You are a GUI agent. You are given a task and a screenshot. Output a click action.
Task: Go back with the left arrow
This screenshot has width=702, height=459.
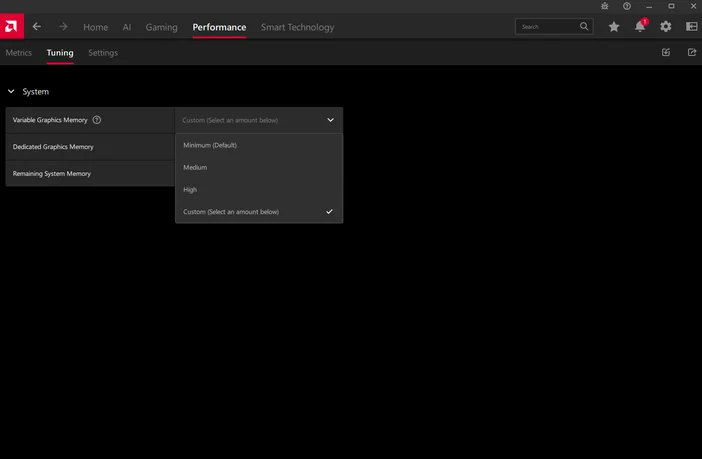pos(37,27)
